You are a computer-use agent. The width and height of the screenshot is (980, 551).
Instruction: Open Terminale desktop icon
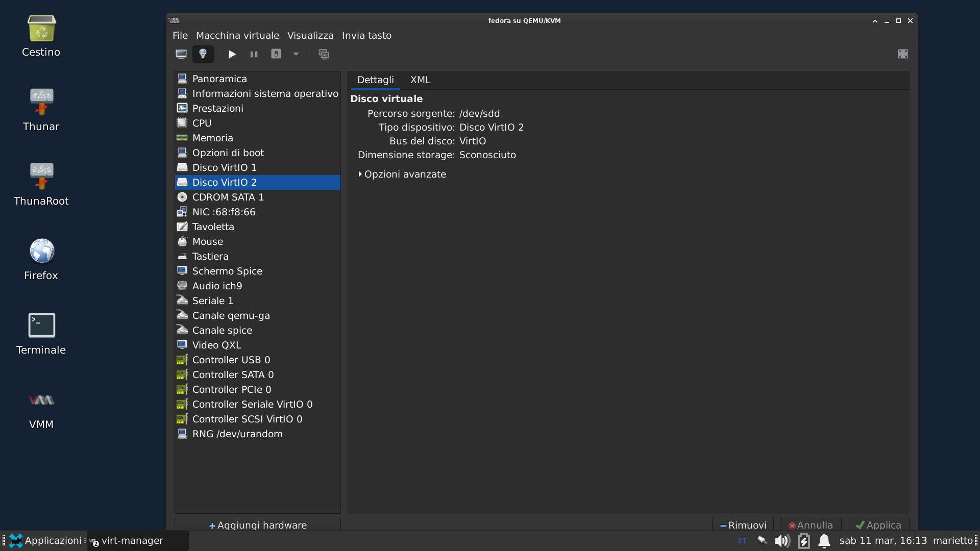pyautogui.click(x=41, y=334)
